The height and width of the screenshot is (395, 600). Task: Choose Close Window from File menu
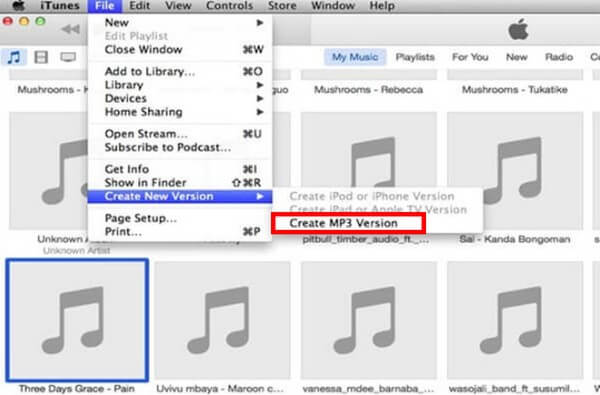180,49
